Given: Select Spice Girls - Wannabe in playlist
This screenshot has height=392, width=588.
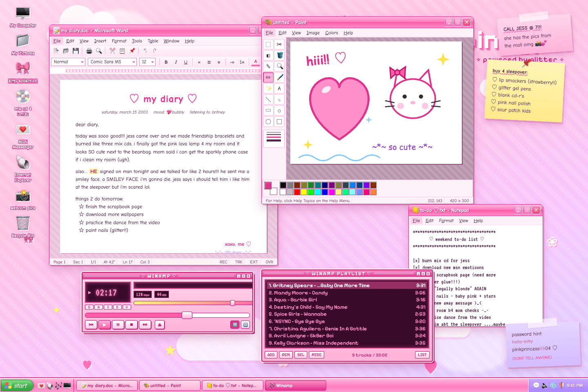Looking at the screenshot, I should pyautogui.click(x=347, y=314).
